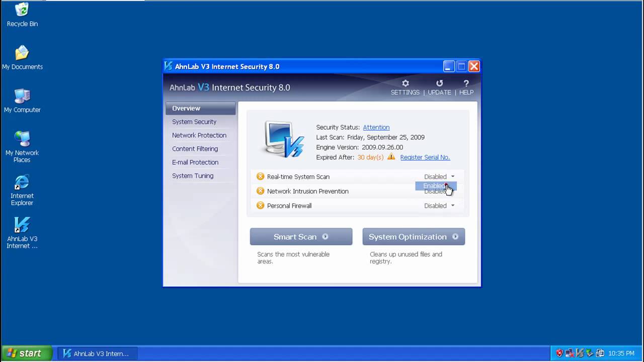Click the Personal Firewall warning icon
Viewport: 644px width, 362px height.
[260, 206]
